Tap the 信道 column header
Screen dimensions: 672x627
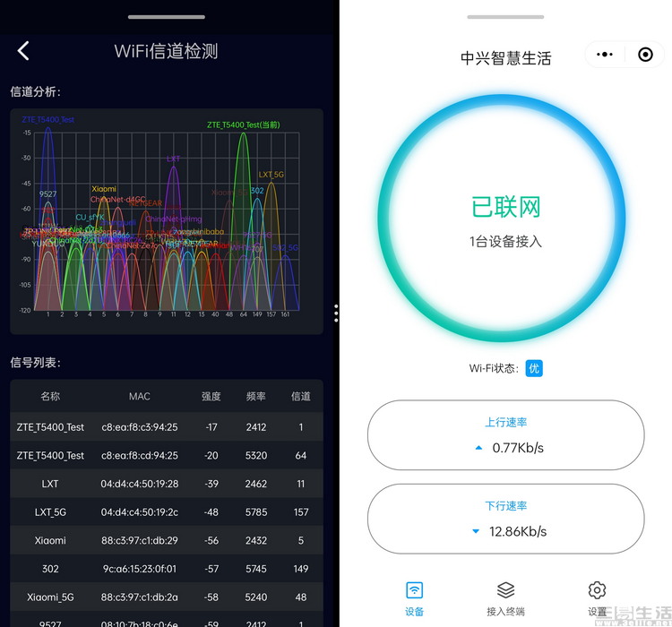tap(301, 396)
